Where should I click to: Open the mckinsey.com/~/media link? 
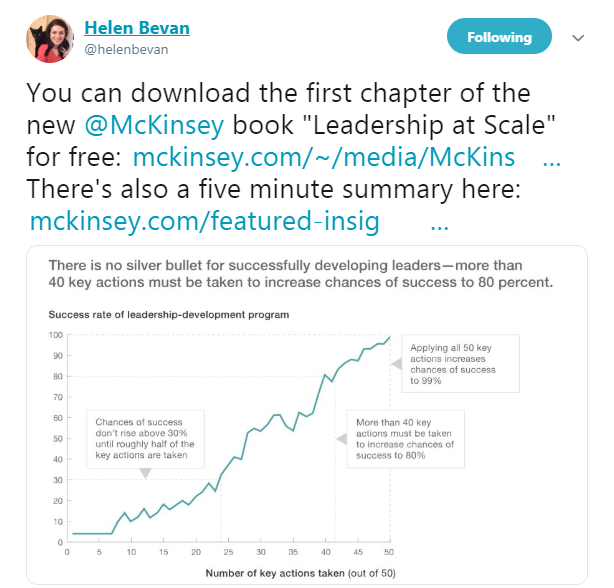point(324,157)
